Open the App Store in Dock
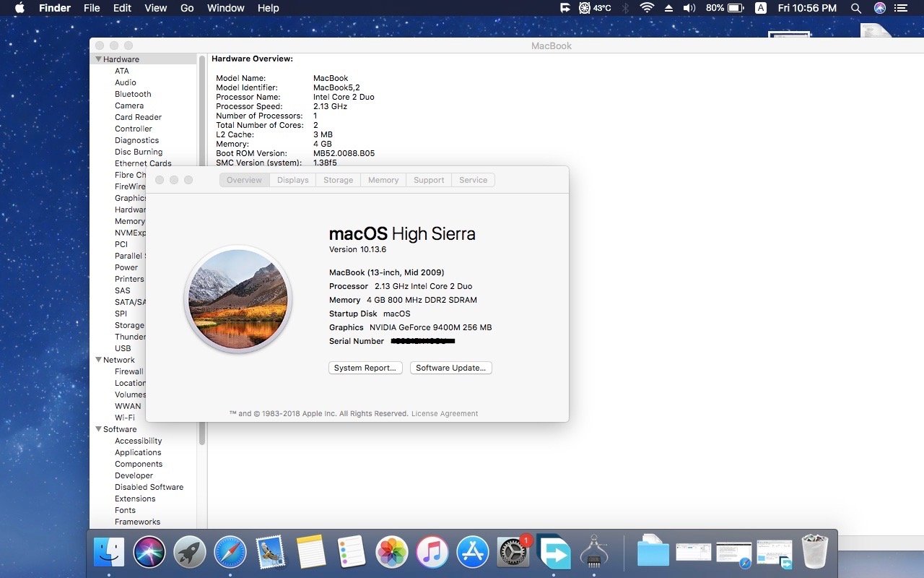Viewport: 924px width, 578px height. pyautogui.click(x=473, y=553)
